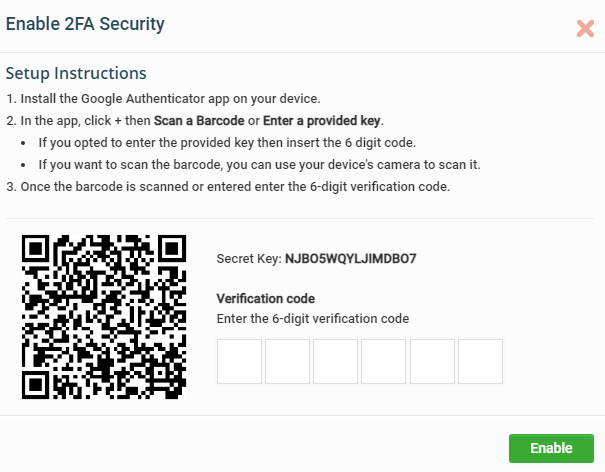Screen dimensions: 605x472
Task: Click the Google Authenticator install instruction line
Action: (x=164, y=99)
